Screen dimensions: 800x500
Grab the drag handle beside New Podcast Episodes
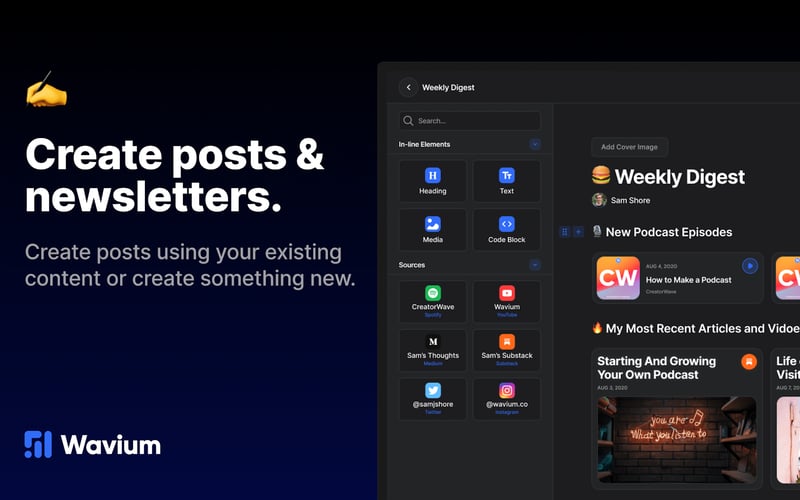tap(564, 232)
